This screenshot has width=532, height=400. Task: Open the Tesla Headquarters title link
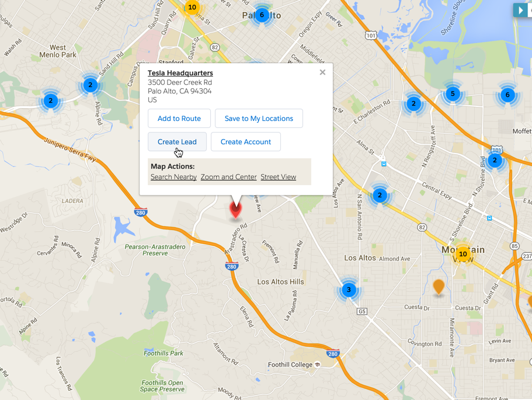tap(180, 73)
